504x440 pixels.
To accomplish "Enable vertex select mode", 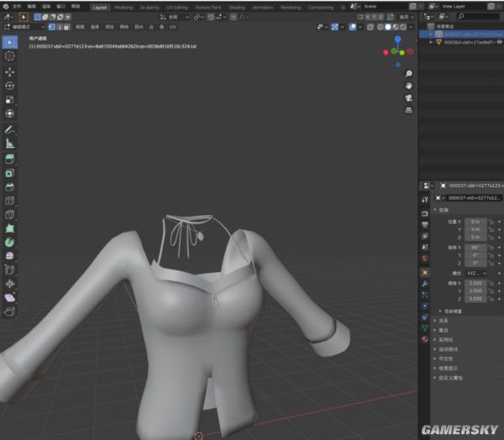I will 52,27.
